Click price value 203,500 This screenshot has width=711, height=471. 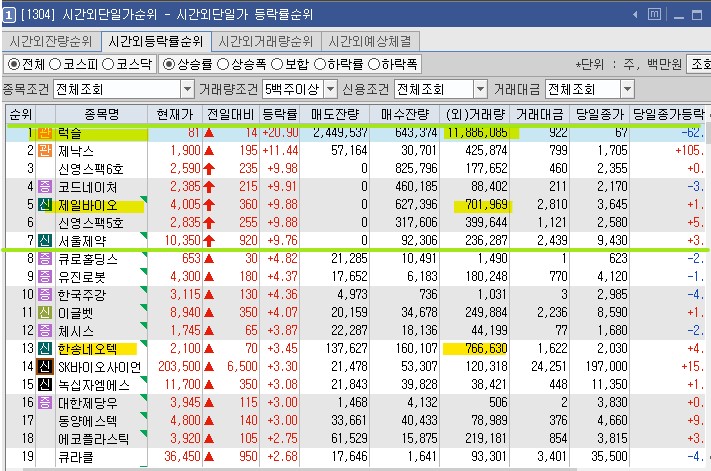pos(179,366)
